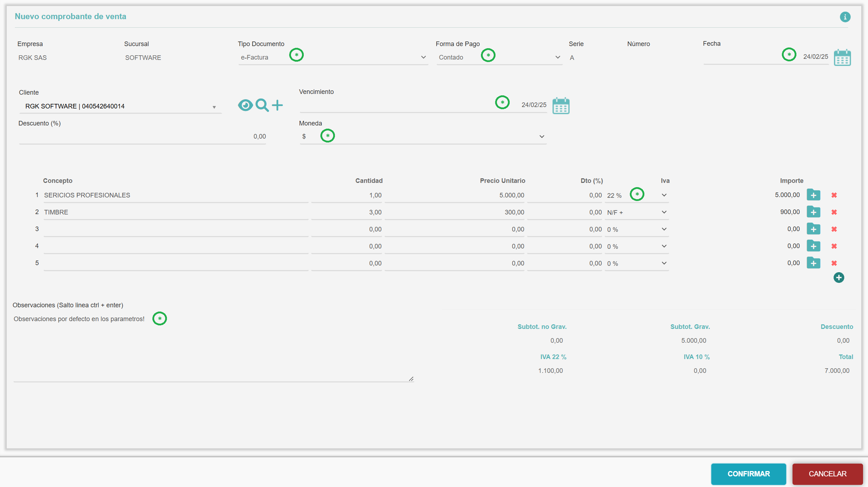Delete the TIMBRE line with red X
This screenshot has height=487, width=868.
pos(834,212)
